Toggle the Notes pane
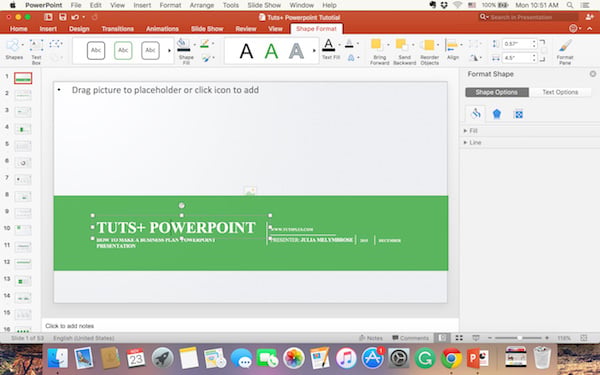 [371, 338]
